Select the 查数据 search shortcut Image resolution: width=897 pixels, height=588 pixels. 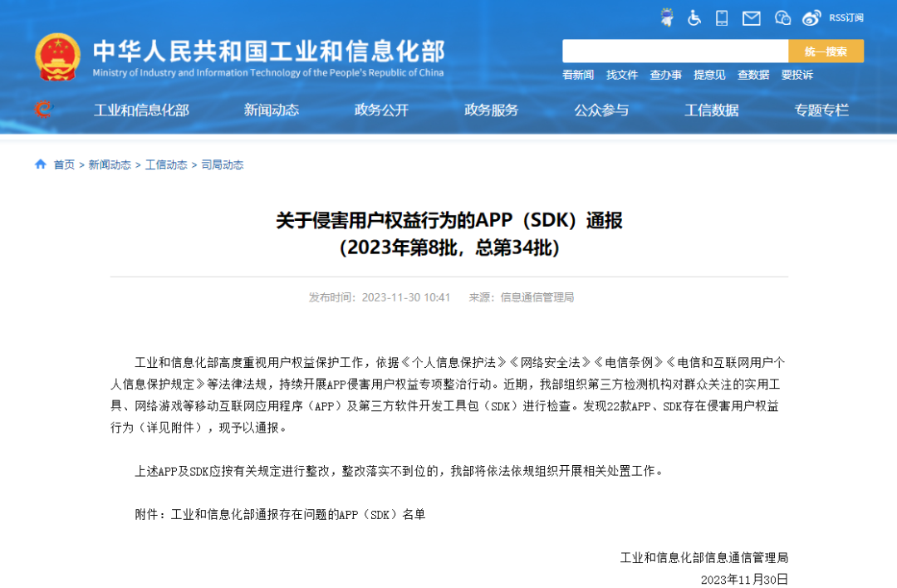click(x=752, y=75)
